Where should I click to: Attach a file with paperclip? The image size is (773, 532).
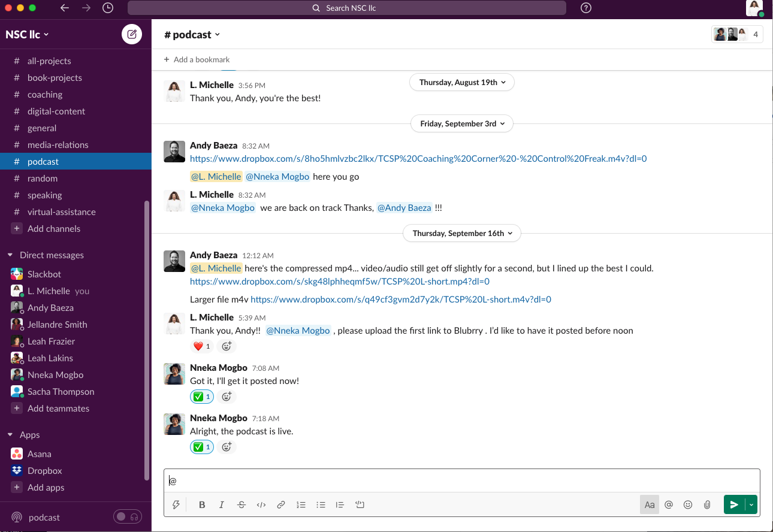click(707, 504)
